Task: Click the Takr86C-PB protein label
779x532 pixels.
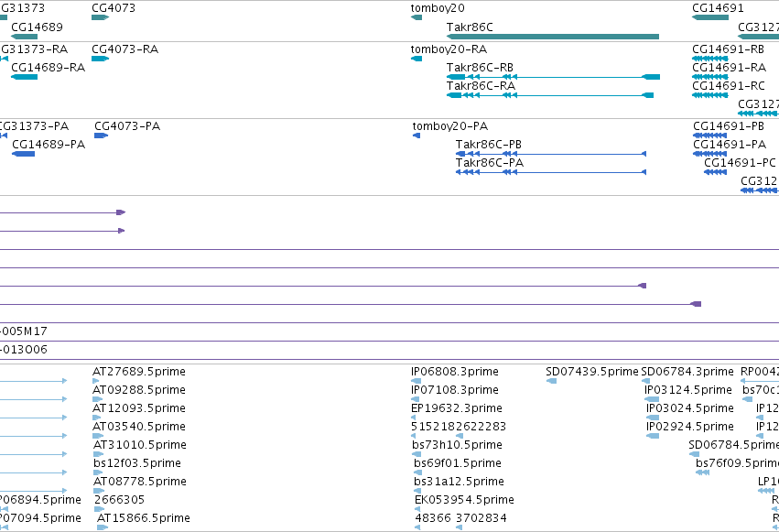Action: click(489, 145)
